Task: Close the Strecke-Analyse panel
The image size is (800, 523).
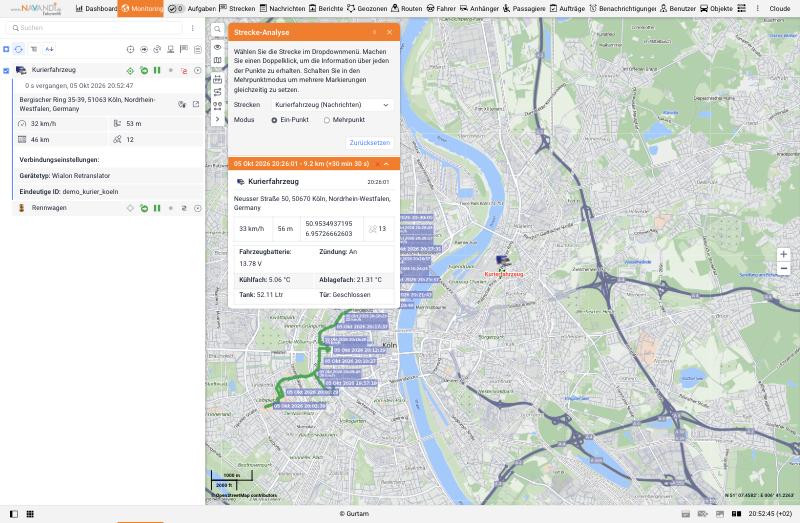Action: click(390, 32)
